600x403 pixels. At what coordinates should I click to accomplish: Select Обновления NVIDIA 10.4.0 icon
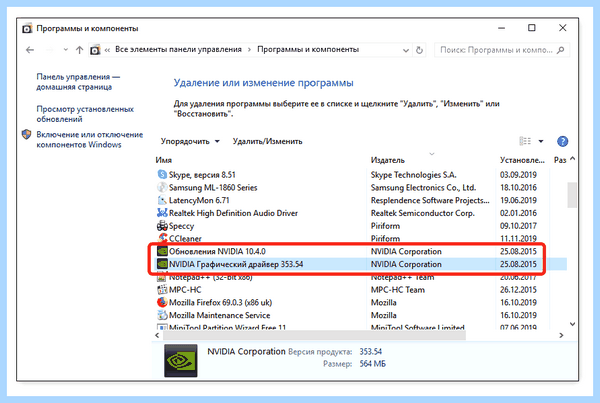162,251
